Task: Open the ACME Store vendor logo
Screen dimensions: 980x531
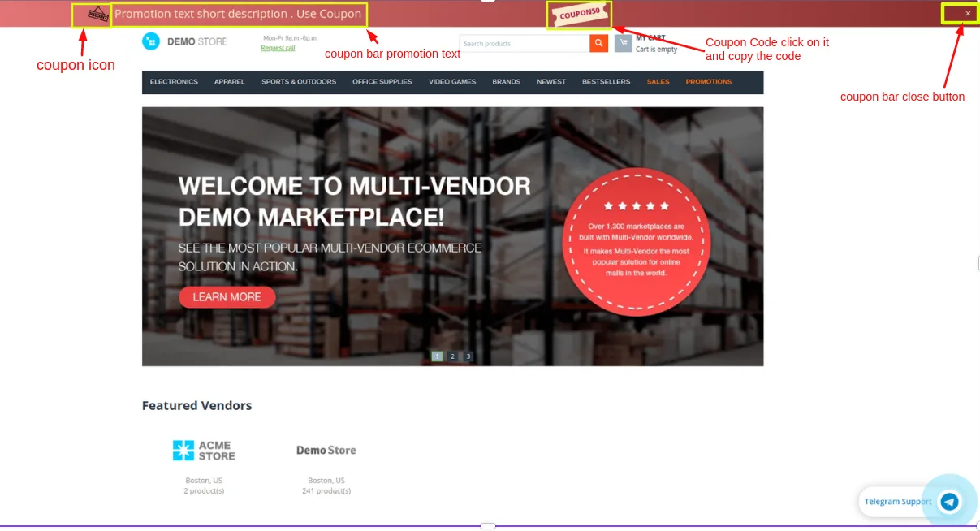Action: (x=204, y=451)
